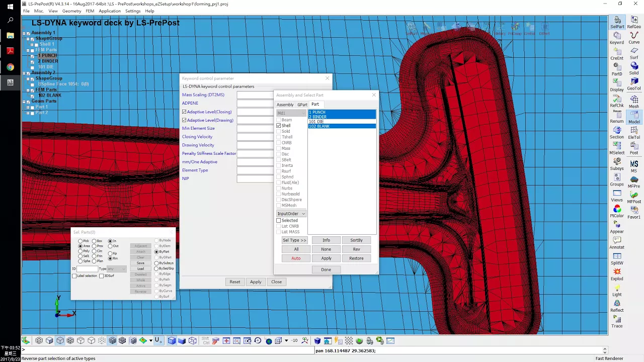Open the RefGeo tool
This screenshot has height=362, width=644.
(634, 22)
